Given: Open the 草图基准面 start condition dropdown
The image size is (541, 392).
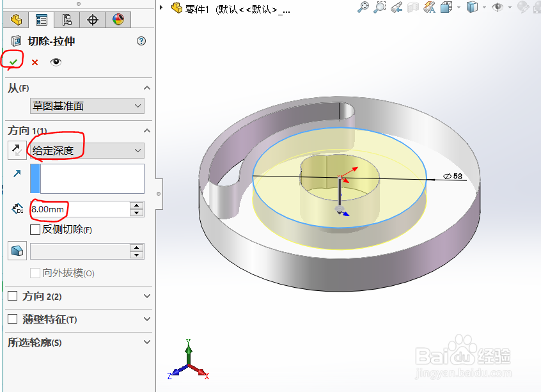Looking at the screenshot, I should click(x=88, y=106).
